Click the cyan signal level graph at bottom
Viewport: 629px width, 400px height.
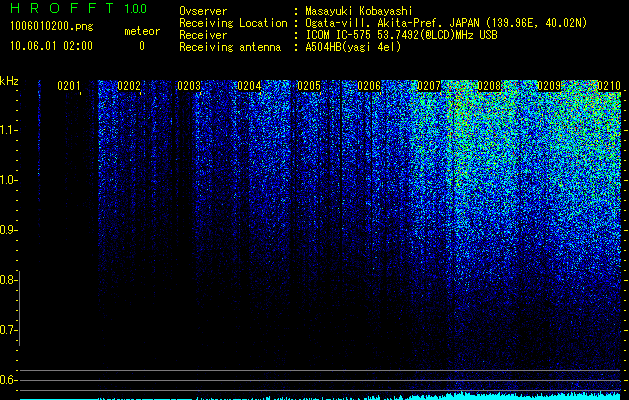point(320,396)
